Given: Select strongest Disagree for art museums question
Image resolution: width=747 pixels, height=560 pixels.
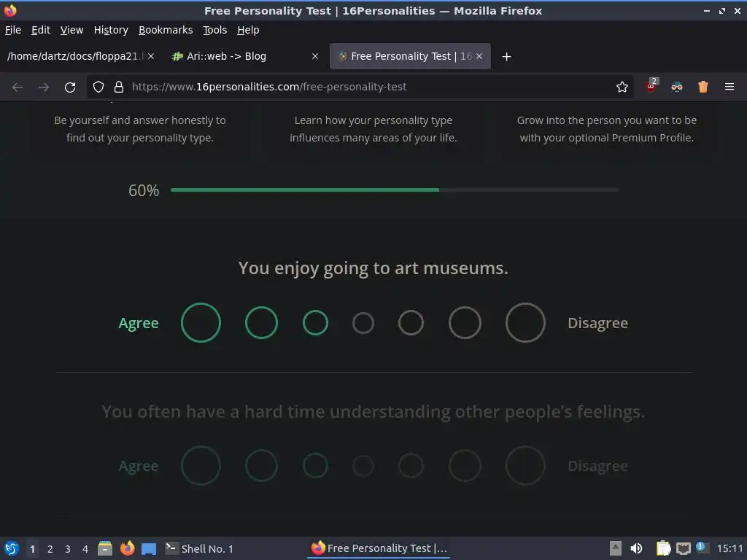Looking at the screenshot, I should (x=525, y=323).
